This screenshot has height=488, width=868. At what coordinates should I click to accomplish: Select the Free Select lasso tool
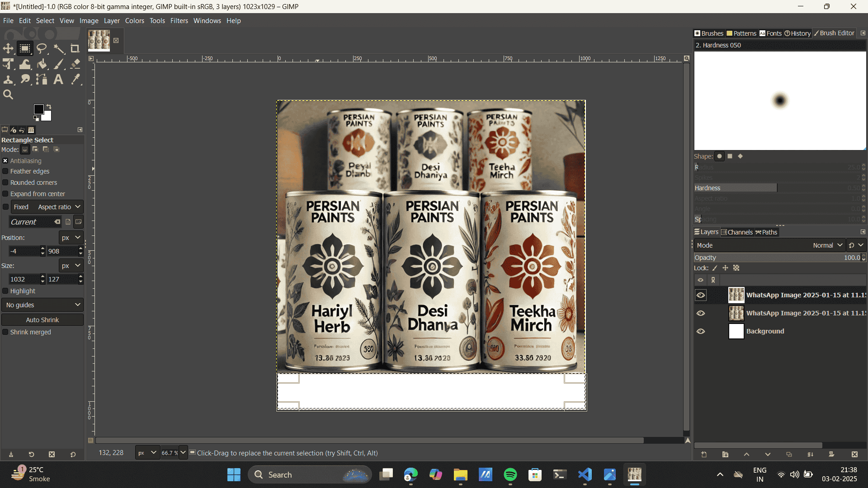coord(42,48)
